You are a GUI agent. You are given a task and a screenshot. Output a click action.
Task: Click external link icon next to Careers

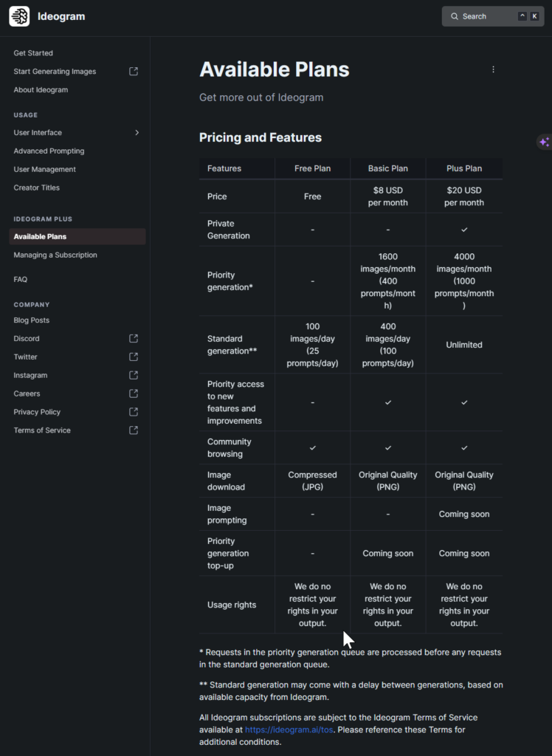(x=134, y=394)
